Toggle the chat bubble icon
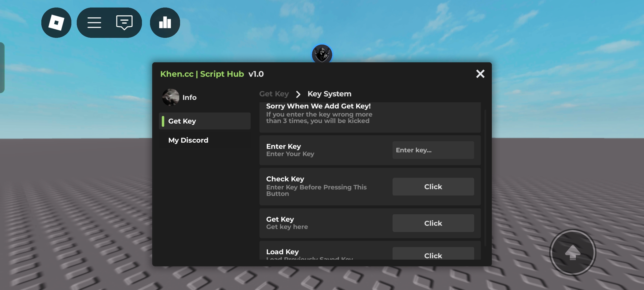The image size is (644, 290). [x=124, y=23]
